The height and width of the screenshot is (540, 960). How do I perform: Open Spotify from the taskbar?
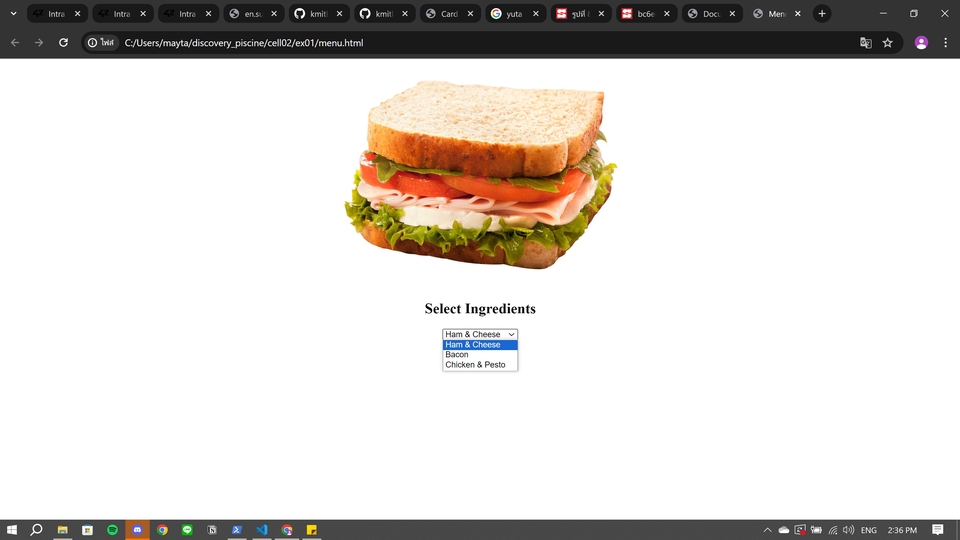(112, 530)
